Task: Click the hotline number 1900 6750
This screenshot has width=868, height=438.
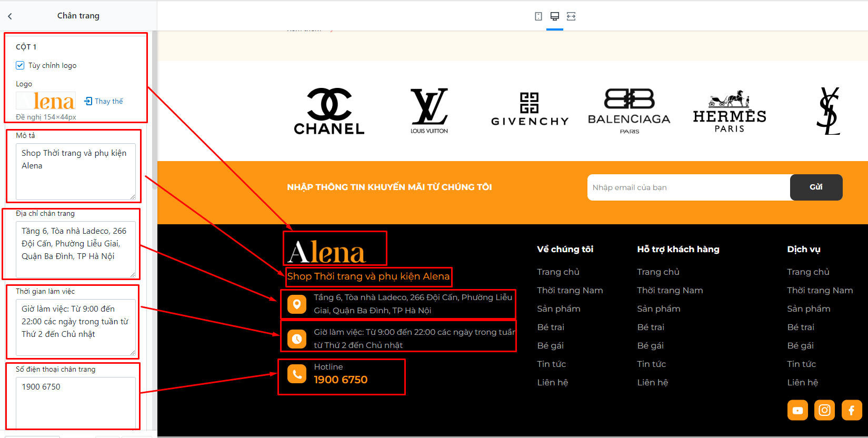Action: pyautogui.click(x=341, y=380)
